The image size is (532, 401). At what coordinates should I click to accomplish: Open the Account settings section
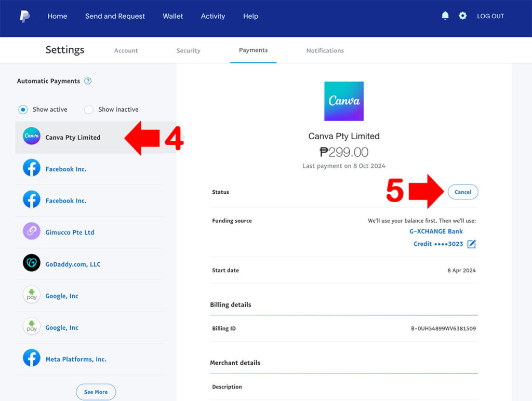[x=126, y=50]
